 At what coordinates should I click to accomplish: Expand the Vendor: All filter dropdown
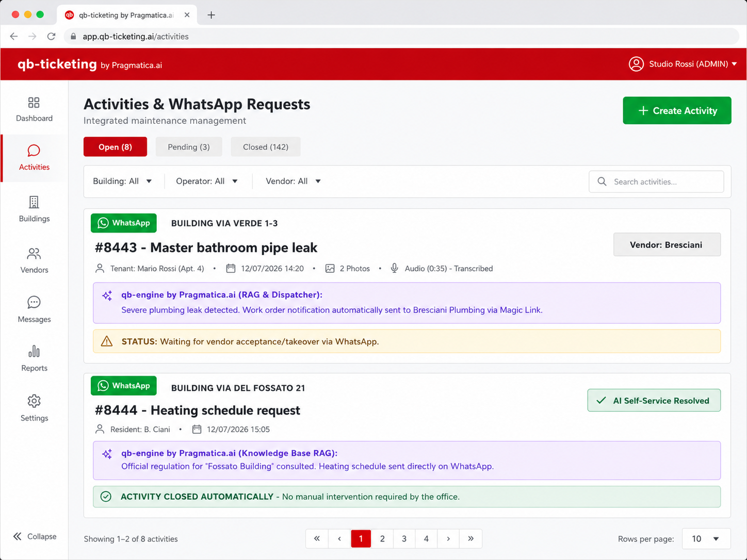point(293,181)
